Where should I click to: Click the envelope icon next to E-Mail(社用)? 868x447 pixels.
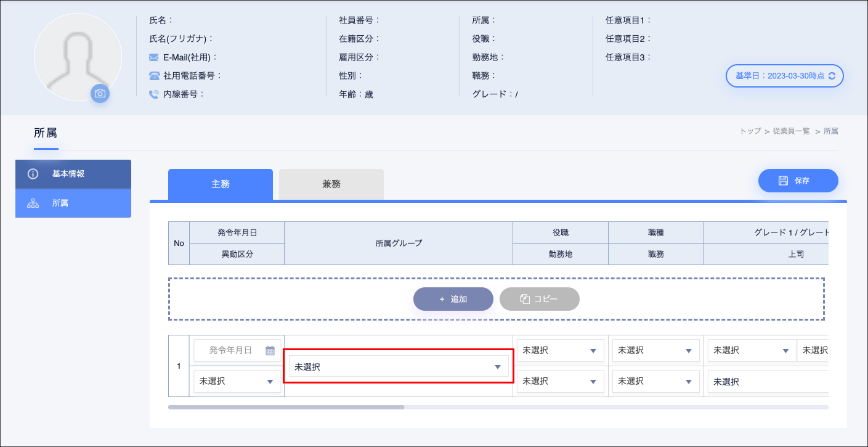coord(154,57)
